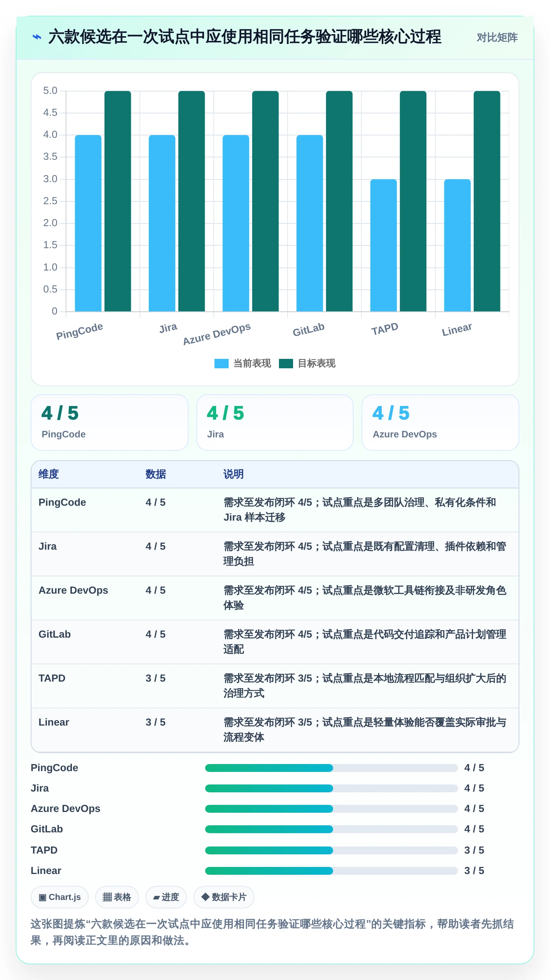Click the Jira dark green target bar

click(192, 201)
